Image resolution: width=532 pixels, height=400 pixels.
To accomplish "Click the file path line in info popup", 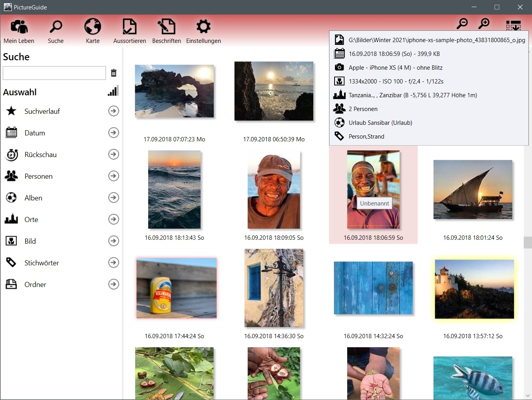I will [x=437, y=40].
